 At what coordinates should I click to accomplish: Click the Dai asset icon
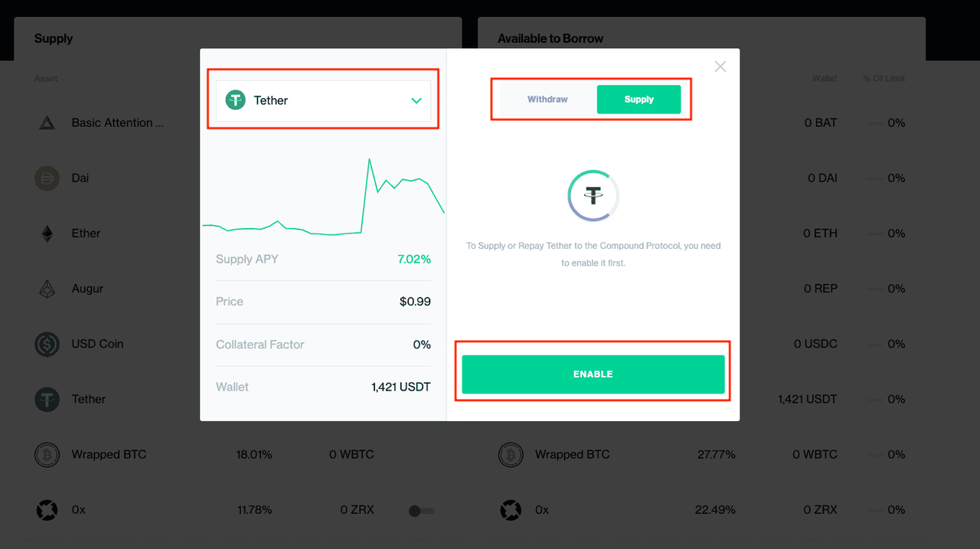point(47,178)
